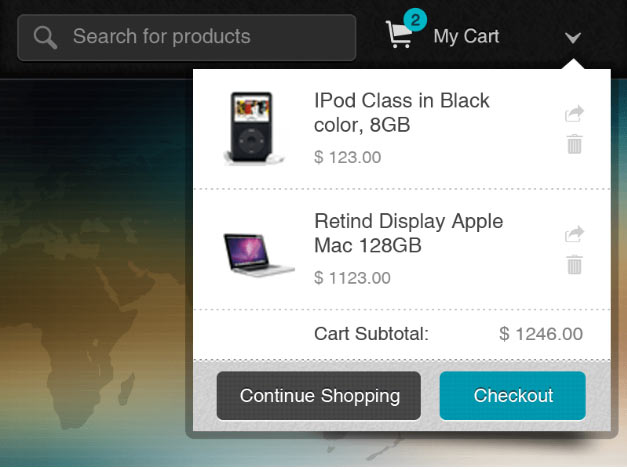
Task: Collapse the cart dropdown chevron
Action: 573,38
